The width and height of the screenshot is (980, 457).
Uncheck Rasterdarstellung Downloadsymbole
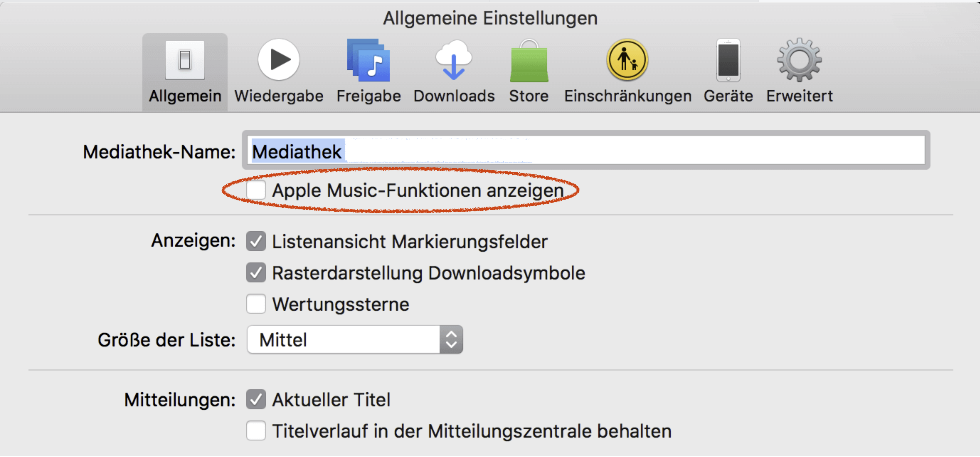(x=256, y=273)
